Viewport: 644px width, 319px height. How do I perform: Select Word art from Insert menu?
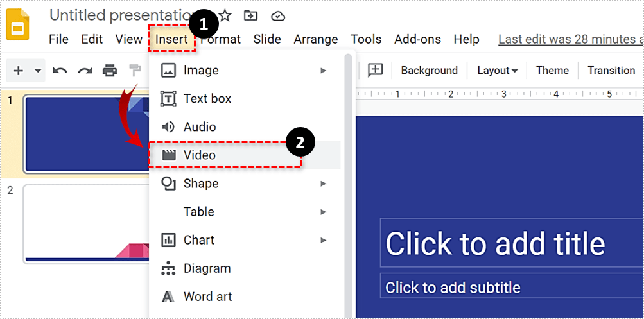coord(207,297)
